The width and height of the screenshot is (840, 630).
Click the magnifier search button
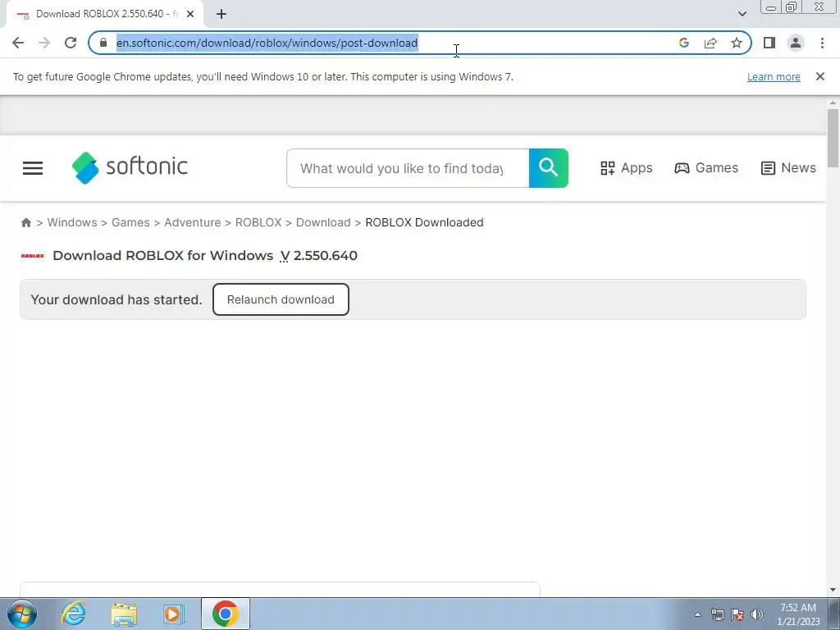click(x=548, y=168)
